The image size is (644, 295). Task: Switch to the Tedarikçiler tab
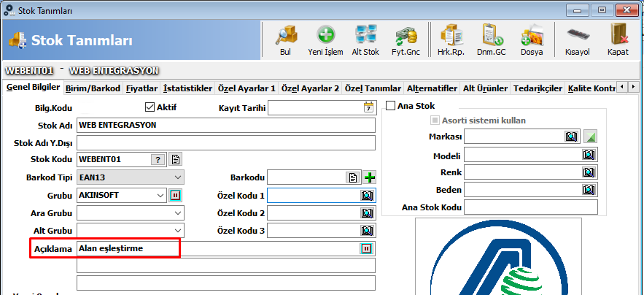[x=538, y=88]
